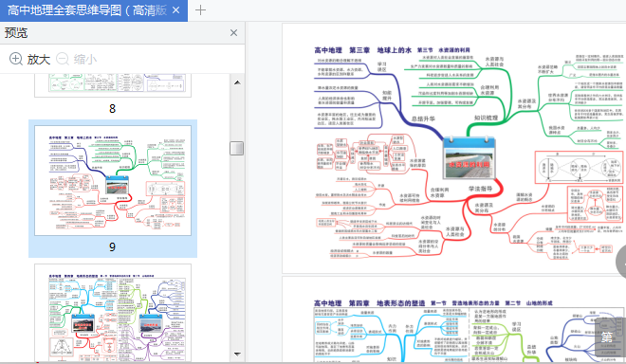Open page 10 thumbnail below page 9
This screenshot has height=364, width=626.
pos(113,313)
